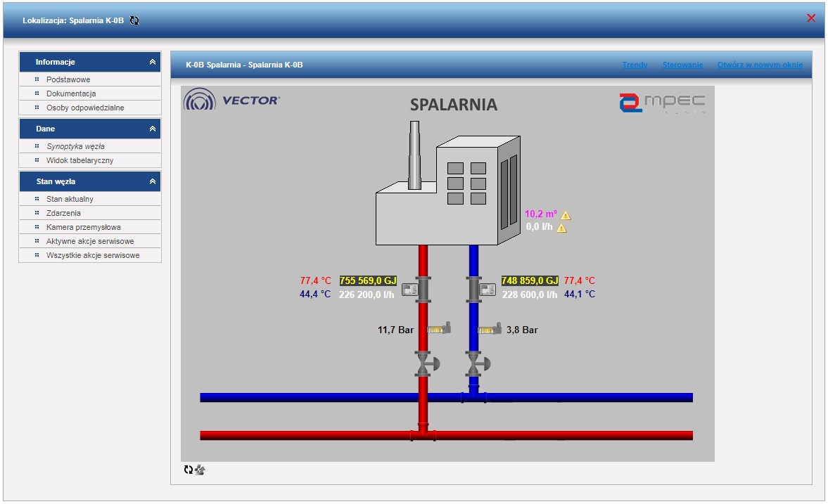828x504 pixels.
Task: Click the warning triangle next to 10,2 m³
Action: tap(566, 216)
